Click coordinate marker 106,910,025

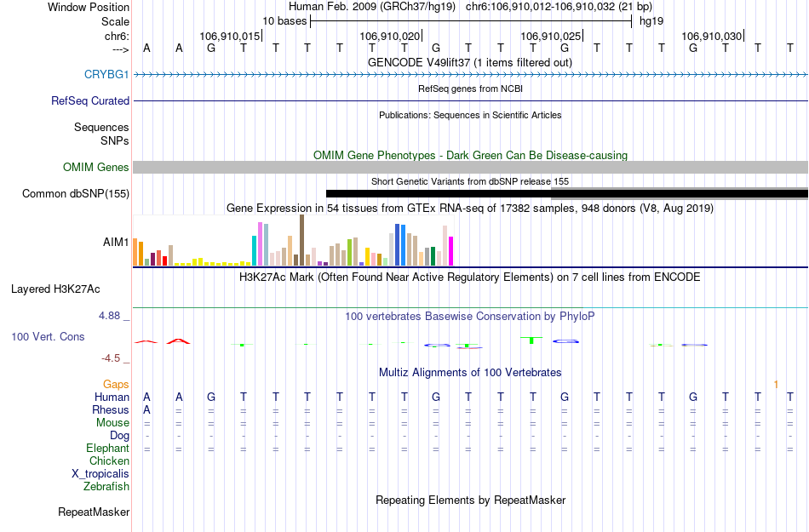click(x=551, y=36)
